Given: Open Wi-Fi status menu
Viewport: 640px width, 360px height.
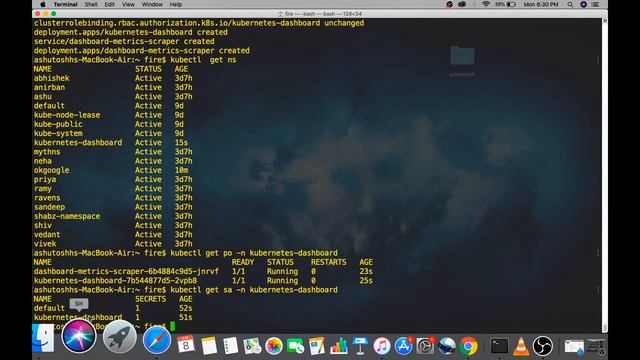Looking at the screenshot, I should tap(486, 4).
